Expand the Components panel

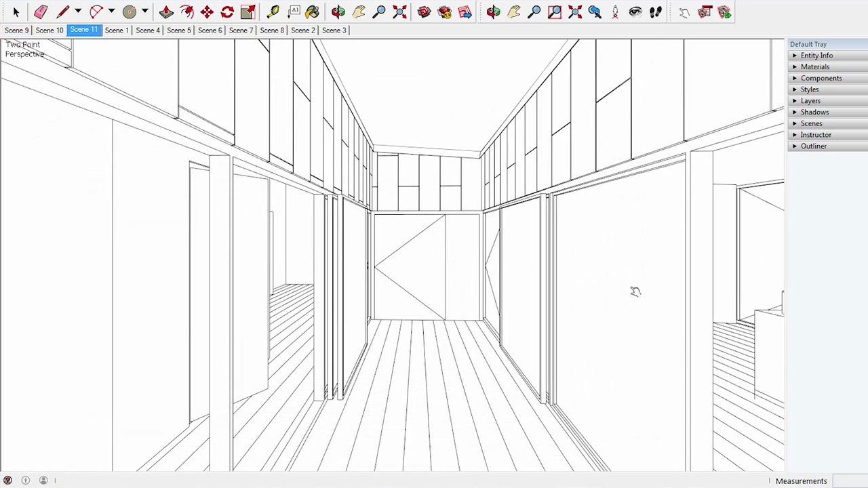[827, 78]
